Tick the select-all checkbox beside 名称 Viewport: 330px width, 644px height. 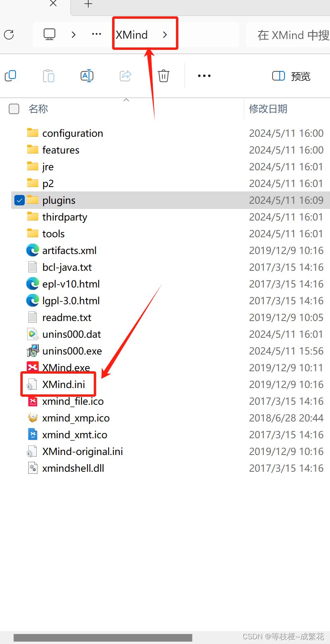pyautogui.click(x=14, y=109)
